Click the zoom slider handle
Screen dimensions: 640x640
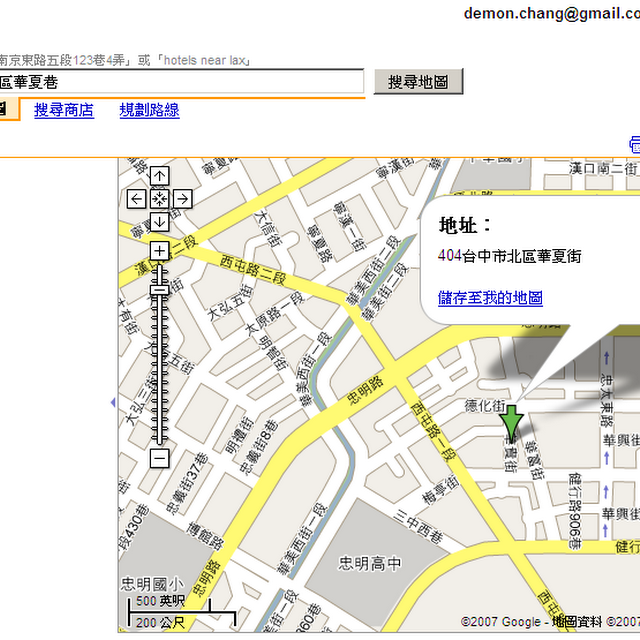point(159,290)
